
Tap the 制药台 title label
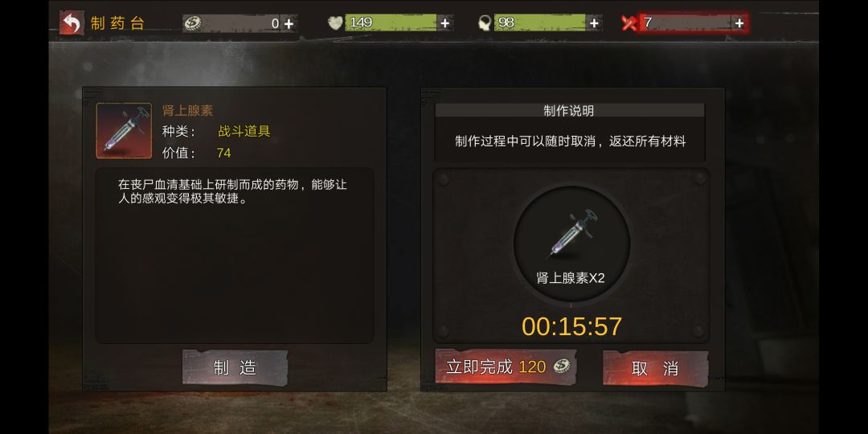tap(117, 23)
